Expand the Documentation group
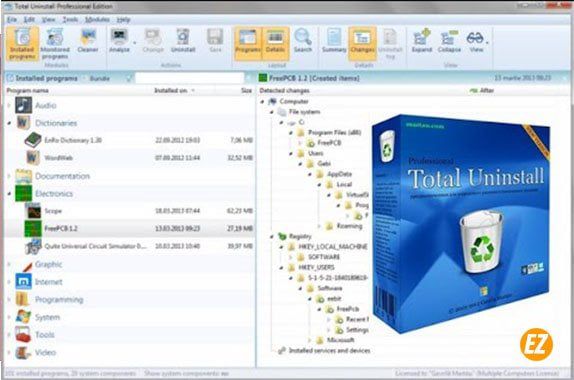This screenshot has width=574, height=380. 9,176
